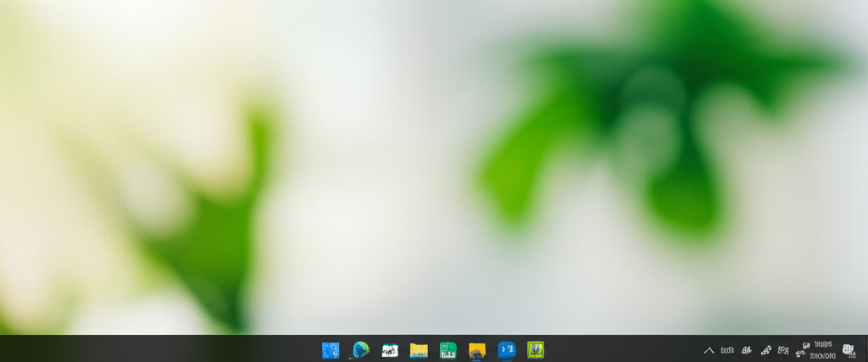Open the notification center icon
Image resolution: width=868 pixels, height=362 pixels.
pos(849,350)
